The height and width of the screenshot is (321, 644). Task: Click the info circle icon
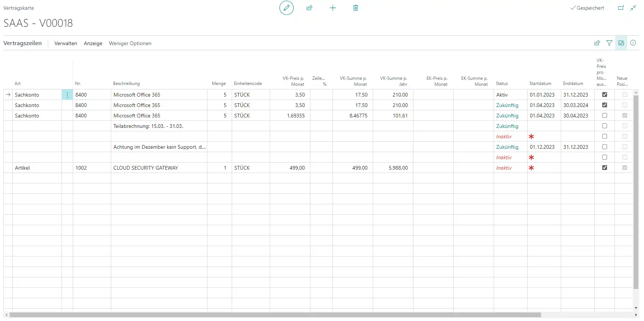633,43
